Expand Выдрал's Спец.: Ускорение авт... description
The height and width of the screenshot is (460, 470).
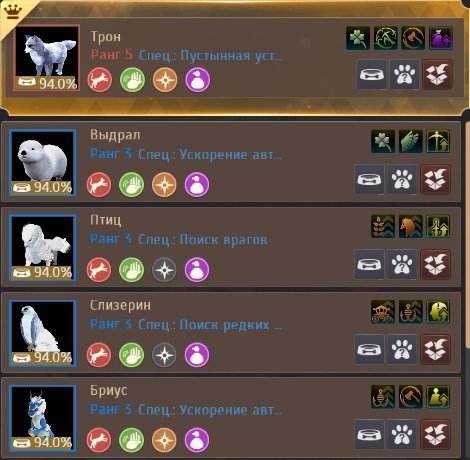pos(210,154)
